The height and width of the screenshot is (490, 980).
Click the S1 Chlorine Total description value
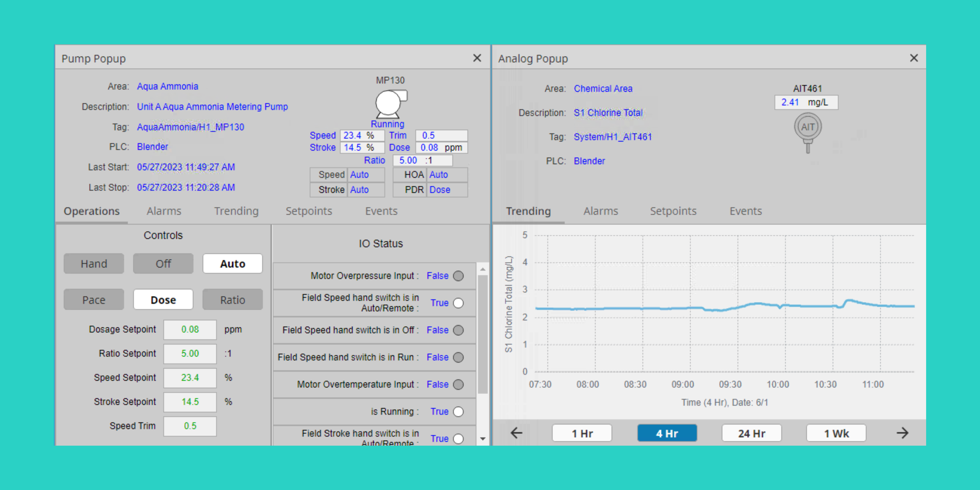tap(608, 113)
